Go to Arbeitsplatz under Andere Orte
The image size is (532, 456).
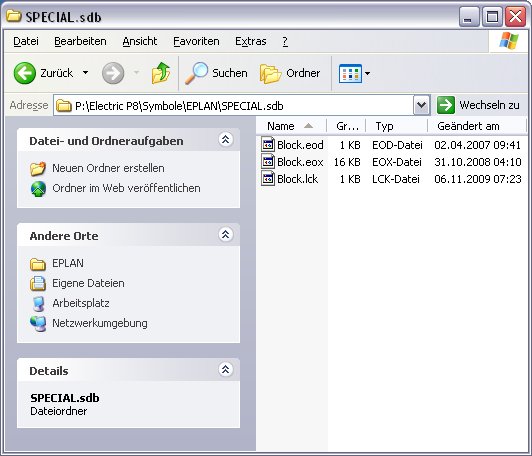[81, 303]
